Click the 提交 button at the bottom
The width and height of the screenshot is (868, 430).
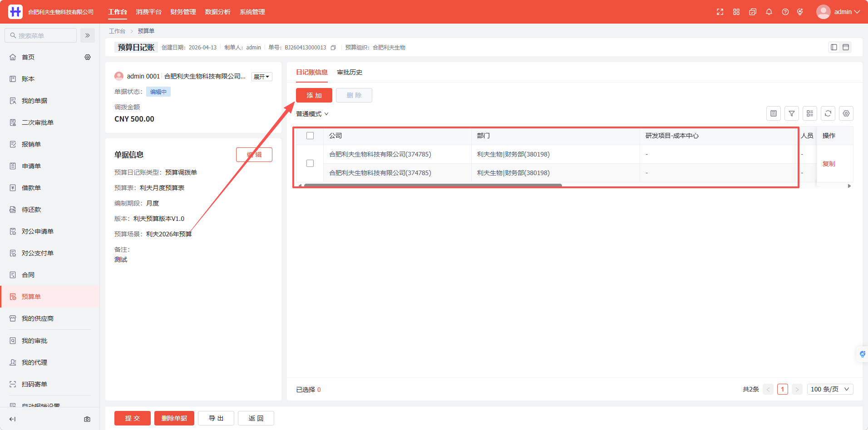click(x=132, y=418)
